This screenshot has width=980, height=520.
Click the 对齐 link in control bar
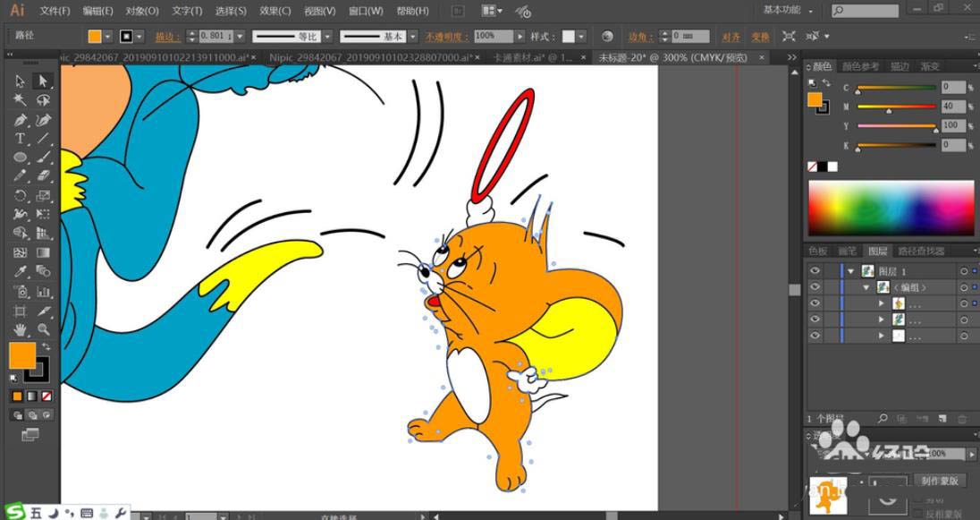tap(731, 37)
